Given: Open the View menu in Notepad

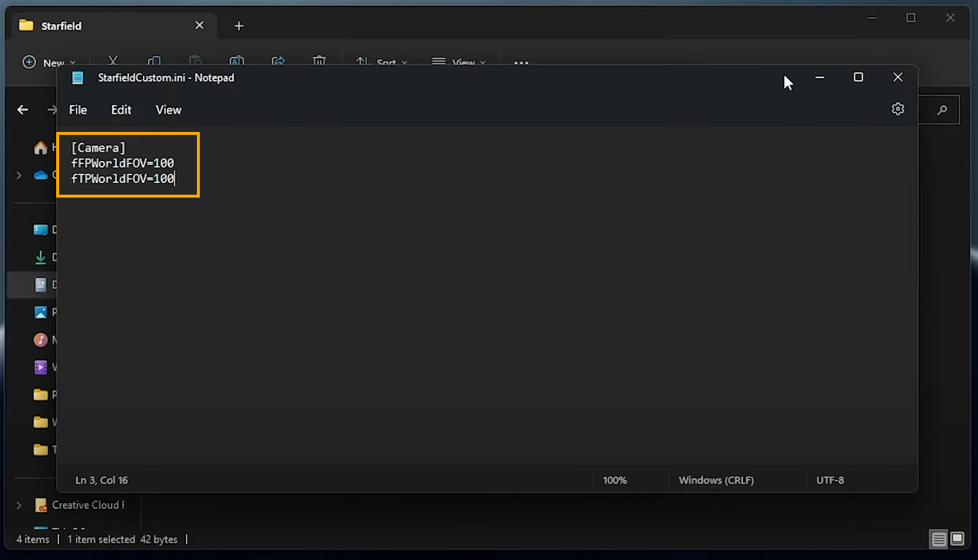Looking at the screenshot, I should point(168,110).
